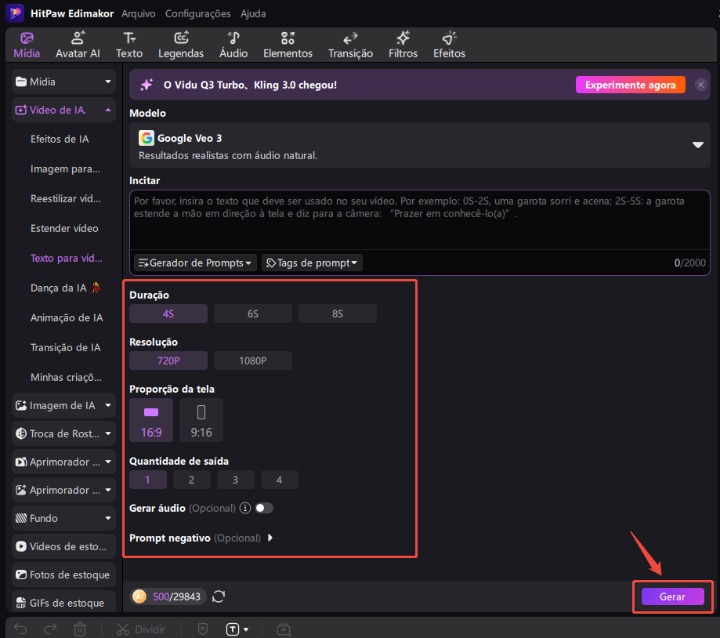This screenshot has height=638, width=720.
Task: Click into the Incitar prompt text field
Action: pos(420,220)
